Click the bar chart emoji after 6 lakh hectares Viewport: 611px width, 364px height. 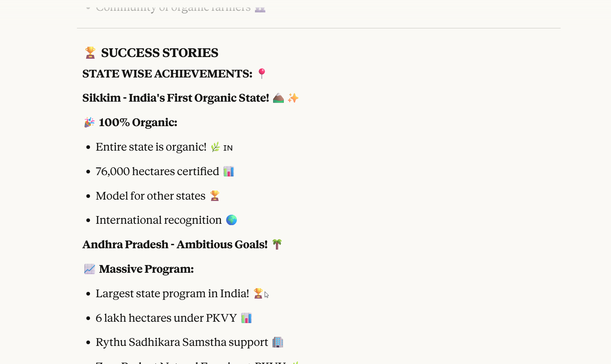[x=246, y=318]
